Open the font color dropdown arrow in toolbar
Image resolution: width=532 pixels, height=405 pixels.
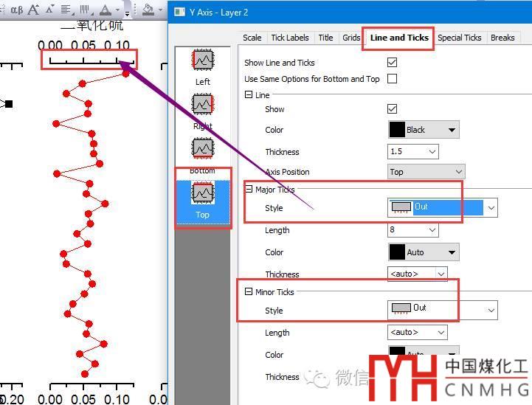point(118,10)
